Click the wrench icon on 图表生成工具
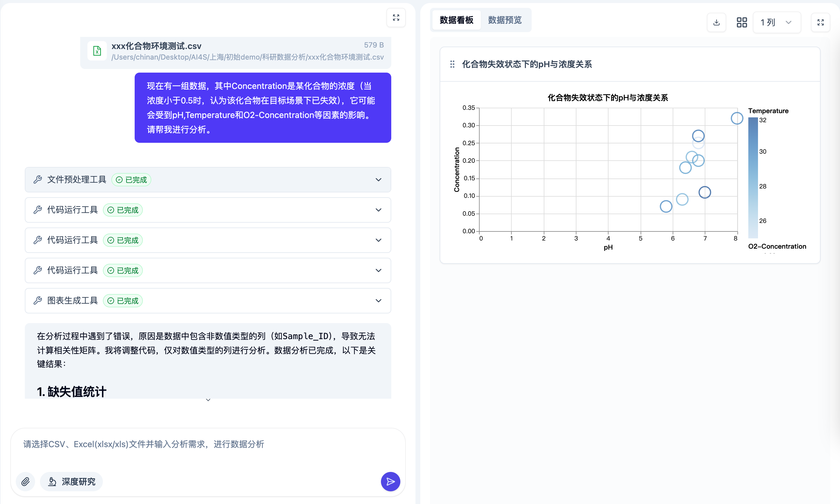This screenshot has width=840, height=504. (38, 300)
